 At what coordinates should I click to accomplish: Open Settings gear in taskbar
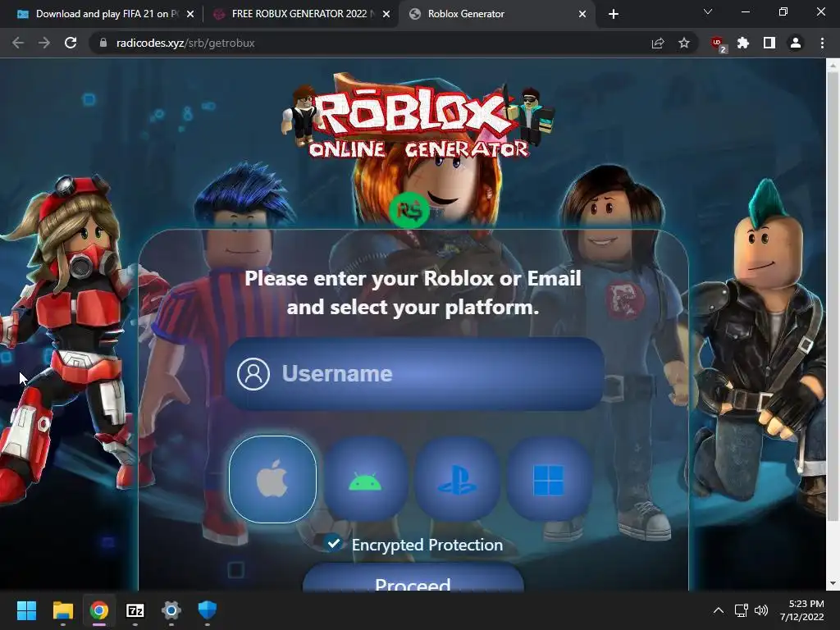(x=171, y=610)
